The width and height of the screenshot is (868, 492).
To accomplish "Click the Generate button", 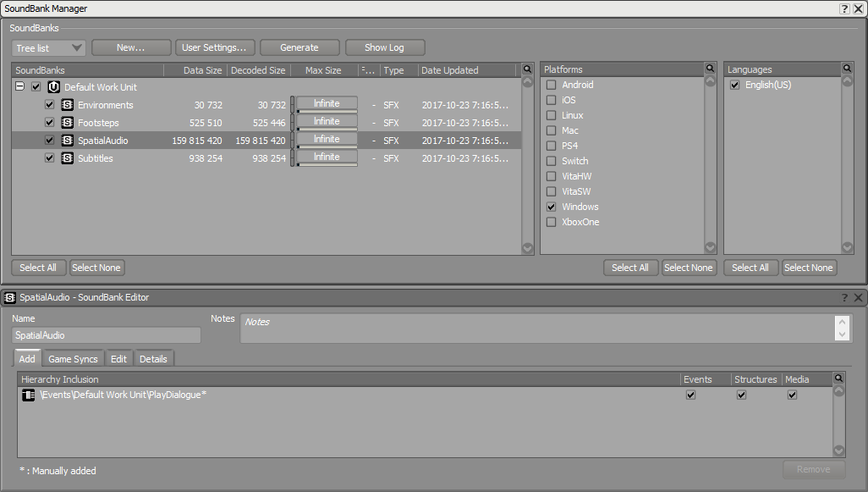I will click(x=299, y=47).
